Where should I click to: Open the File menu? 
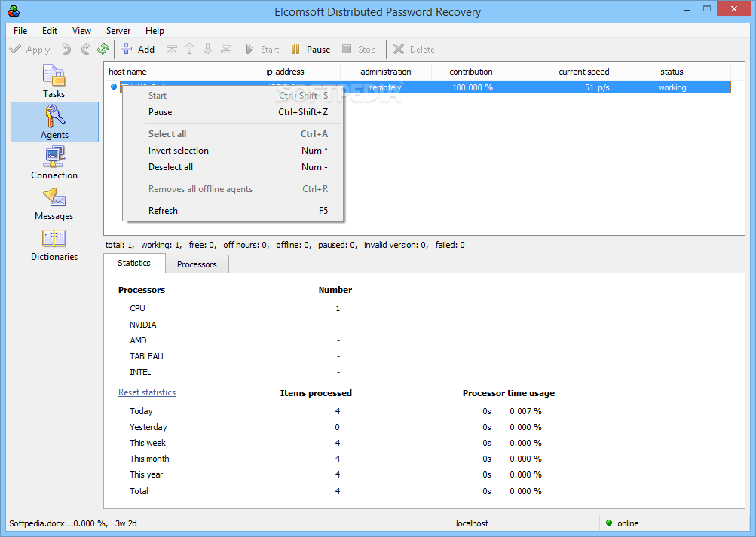[x=20, y=30]
